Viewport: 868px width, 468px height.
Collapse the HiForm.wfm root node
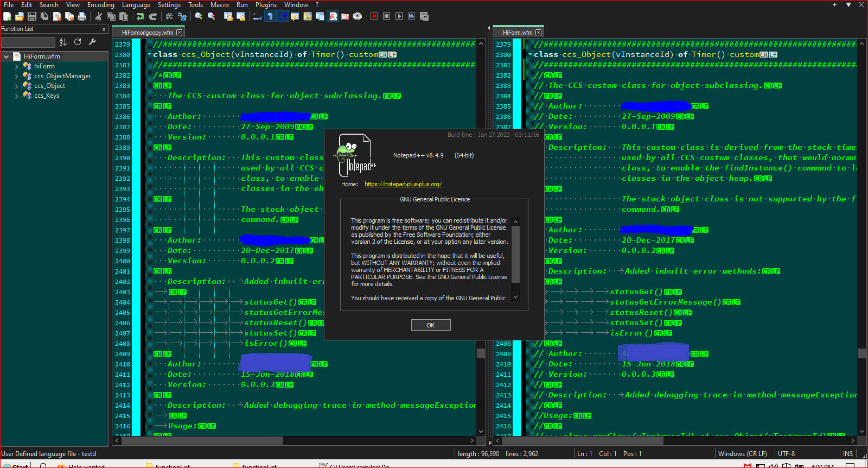(6, 56)
